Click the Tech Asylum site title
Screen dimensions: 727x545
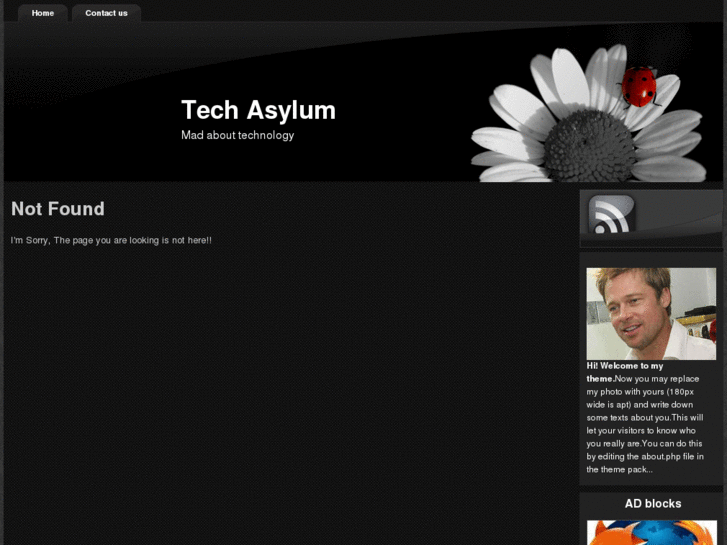258,110
